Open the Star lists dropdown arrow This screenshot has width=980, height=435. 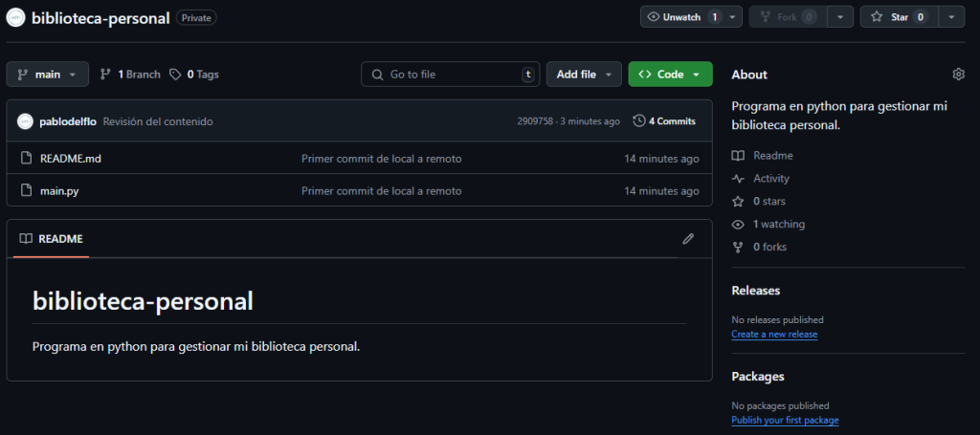(x=950, y=17)
